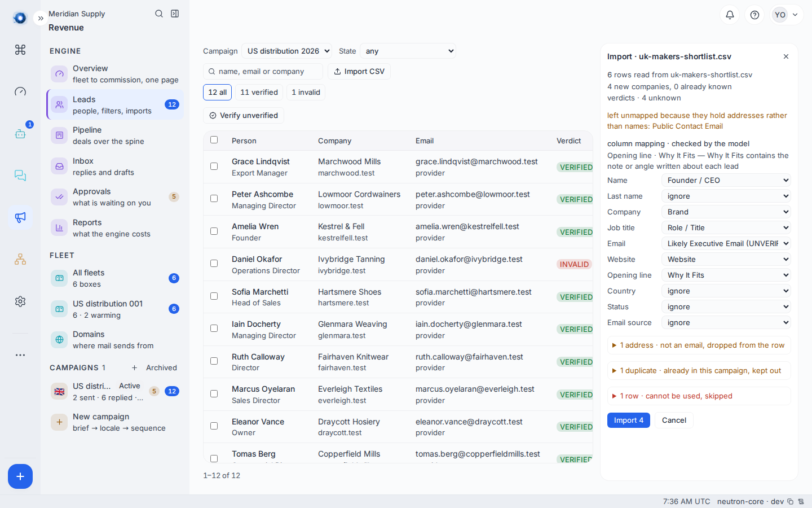Switch to the '11 verified' filter tab
The image size is (812, 508).
(x=259, y=93)
